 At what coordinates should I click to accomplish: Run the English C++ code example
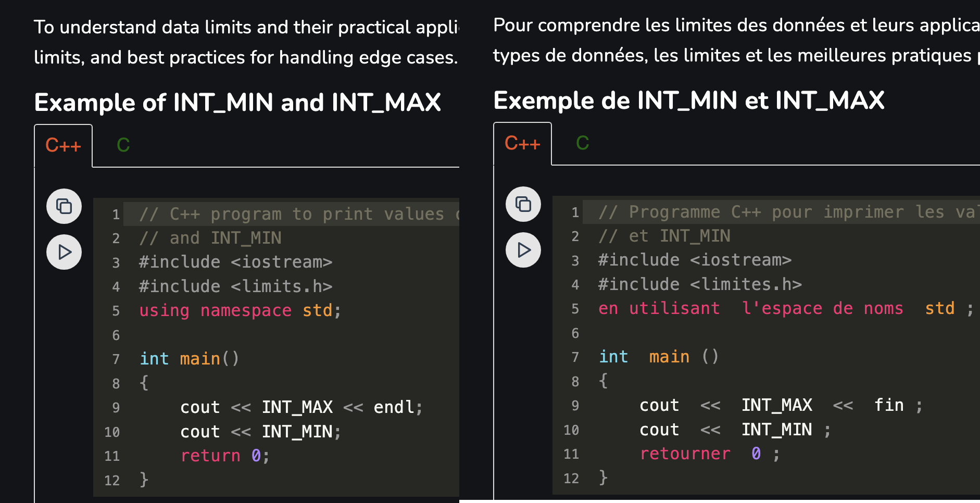point(64,252)
